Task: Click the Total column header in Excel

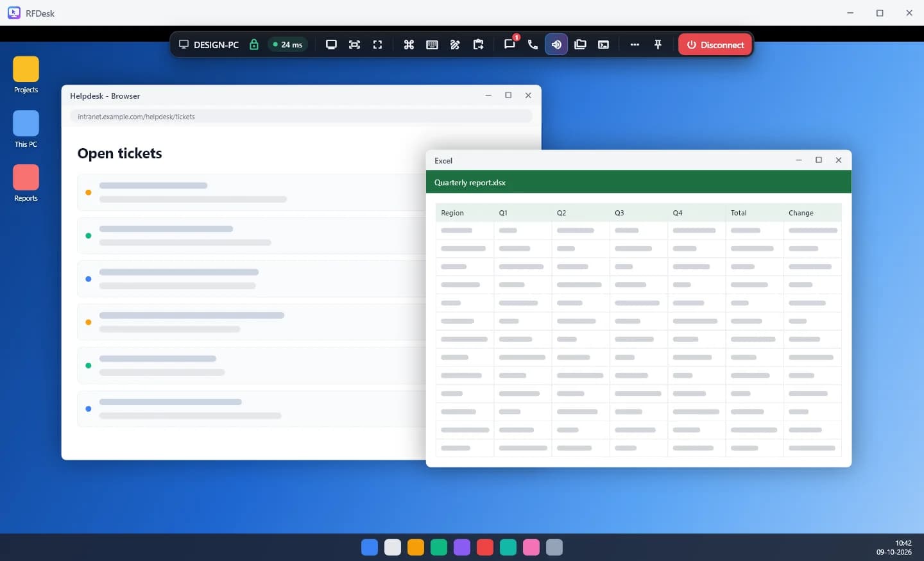Action: click(754, 213)
